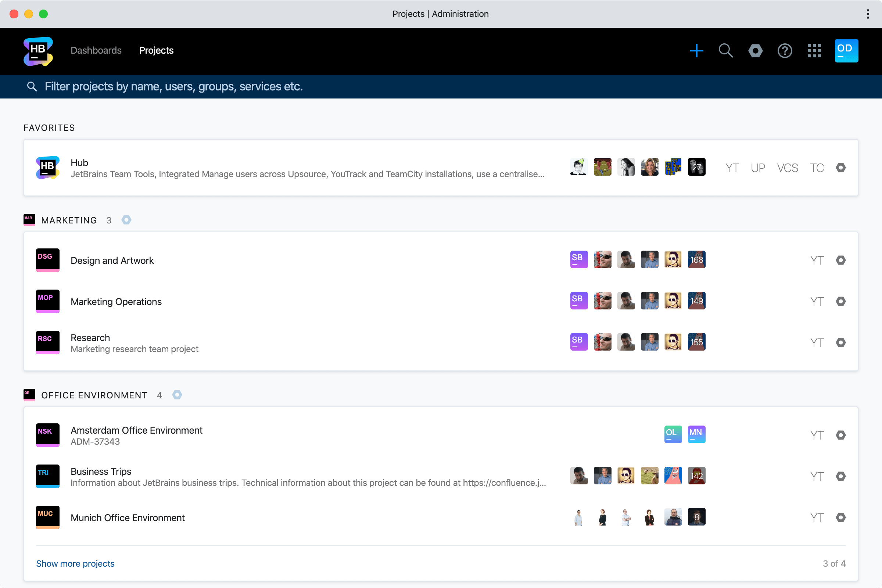Open Business Trips project
The height and width of the screenshot is (588, 882).
101,472
